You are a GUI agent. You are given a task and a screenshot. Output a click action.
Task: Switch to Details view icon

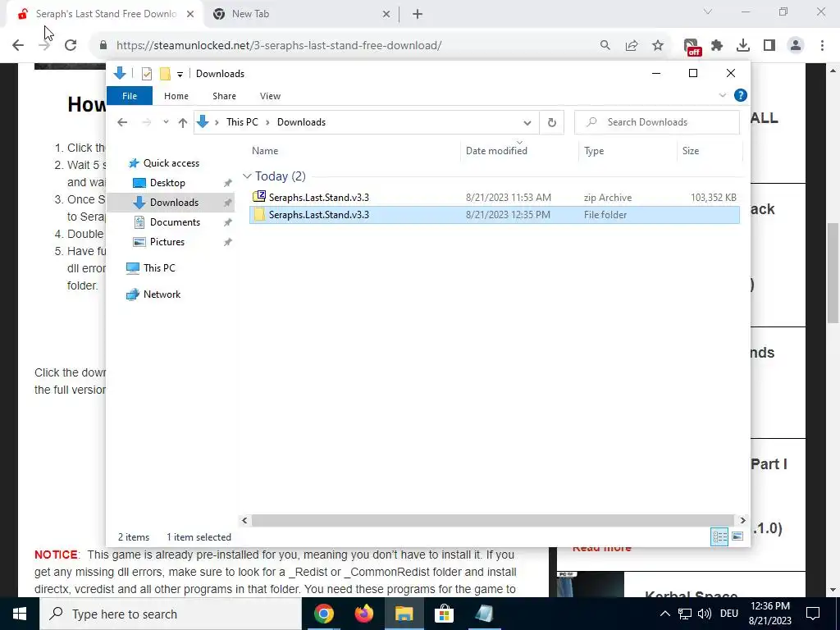(x=719, y=536)
